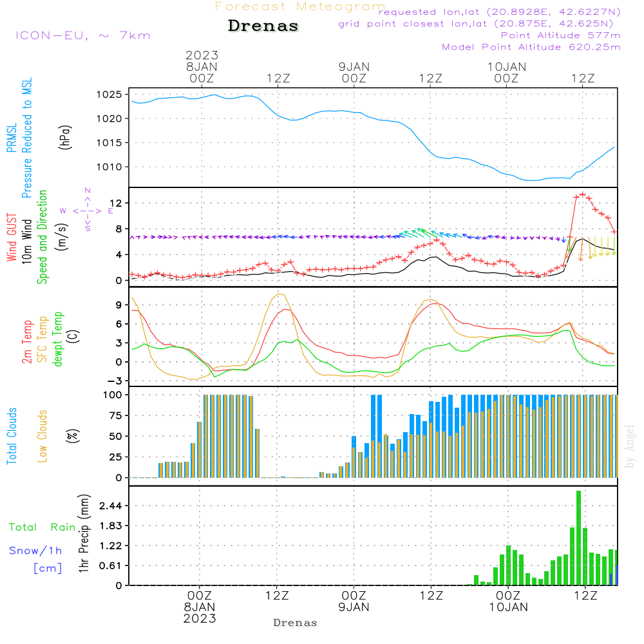644x644 pixels.
Task: Click the tallest green rain bar
Action: tap(579, 538)
